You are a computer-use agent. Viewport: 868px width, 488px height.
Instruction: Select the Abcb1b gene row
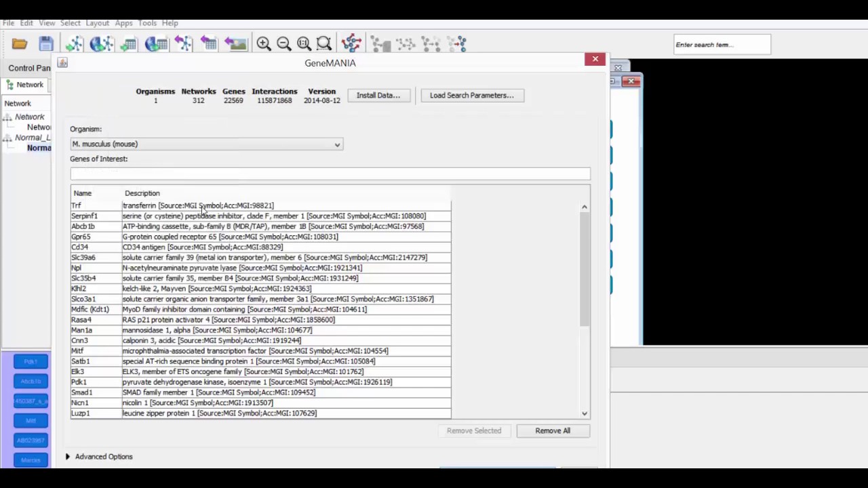tap(260, 226)
